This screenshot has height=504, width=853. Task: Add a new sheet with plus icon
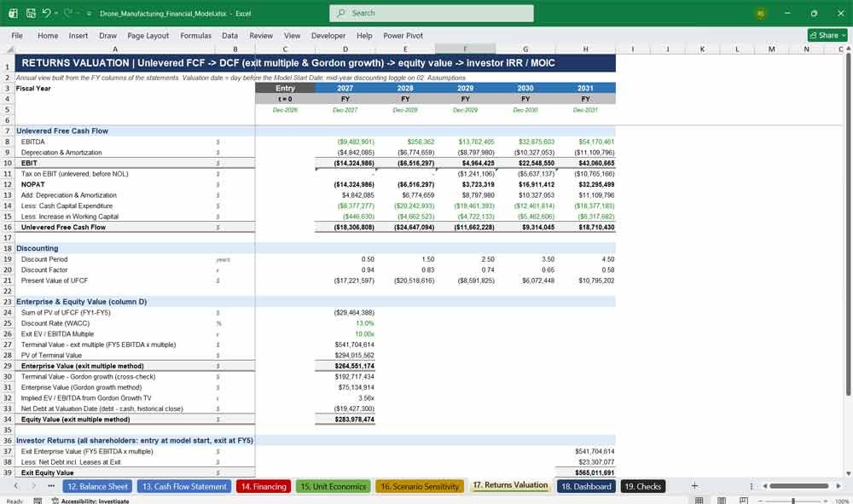(x=694, y=485)
